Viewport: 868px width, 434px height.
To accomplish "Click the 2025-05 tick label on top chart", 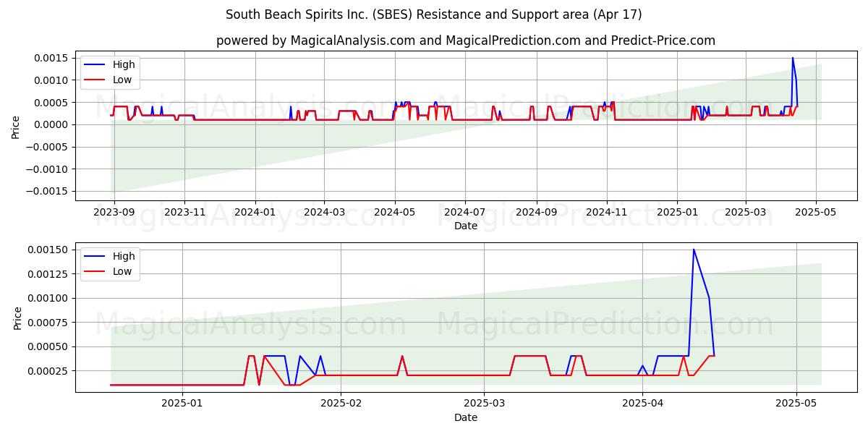I will point(816,213).
